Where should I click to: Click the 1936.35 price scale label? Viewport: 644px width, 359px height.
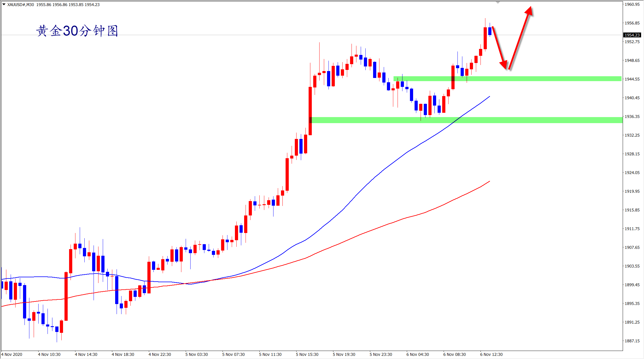pos(632,117)
